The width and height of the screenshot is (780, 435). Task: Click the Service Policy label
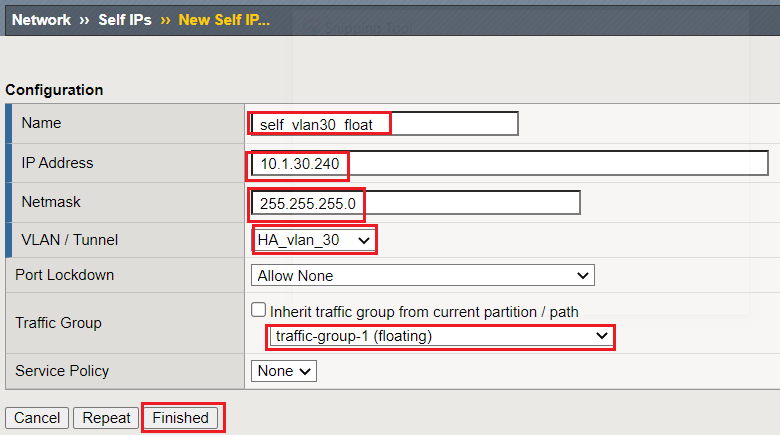click(x=62, y=371)
